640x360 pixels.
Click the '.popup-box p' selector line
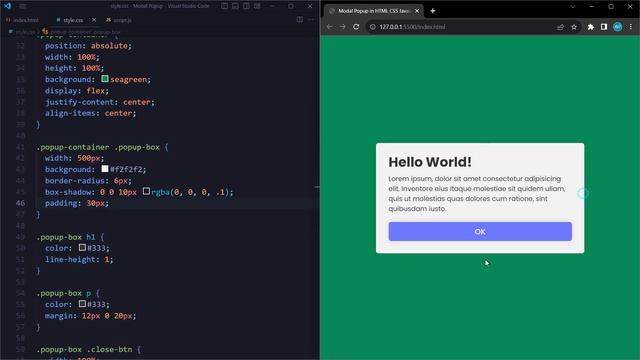pyautogui.click(x=68, y=293)
